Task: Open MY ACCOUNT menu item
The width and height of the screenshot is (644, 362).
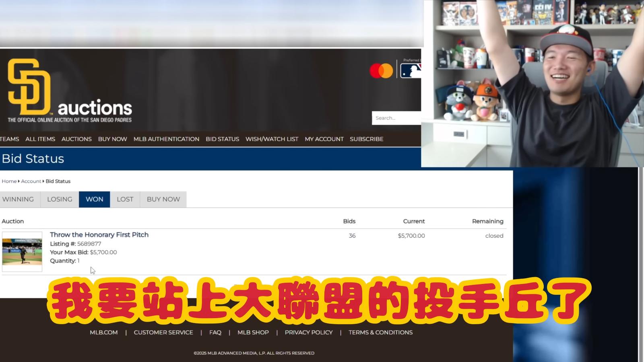Action: [x=324, y=139]
